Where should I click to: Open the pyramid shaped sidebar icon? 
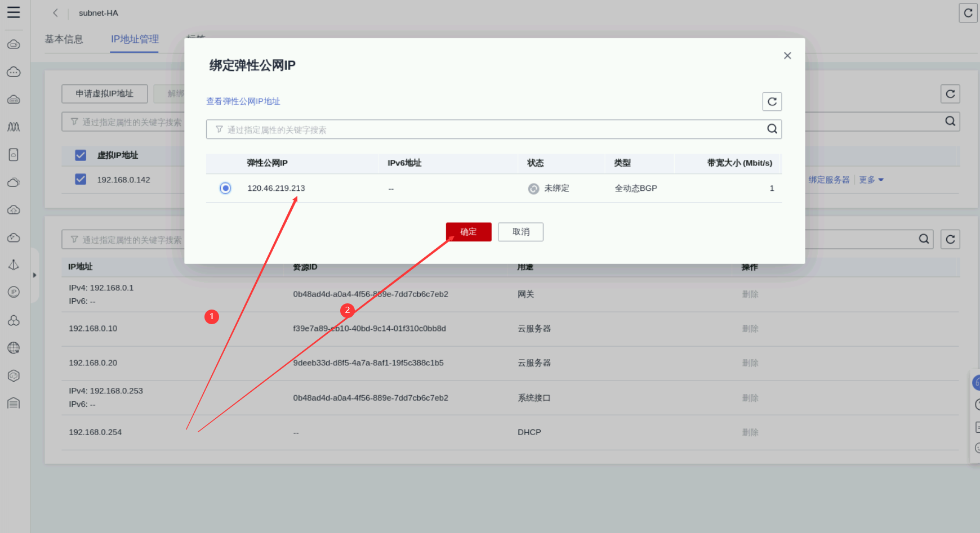[x=14, y=265]
